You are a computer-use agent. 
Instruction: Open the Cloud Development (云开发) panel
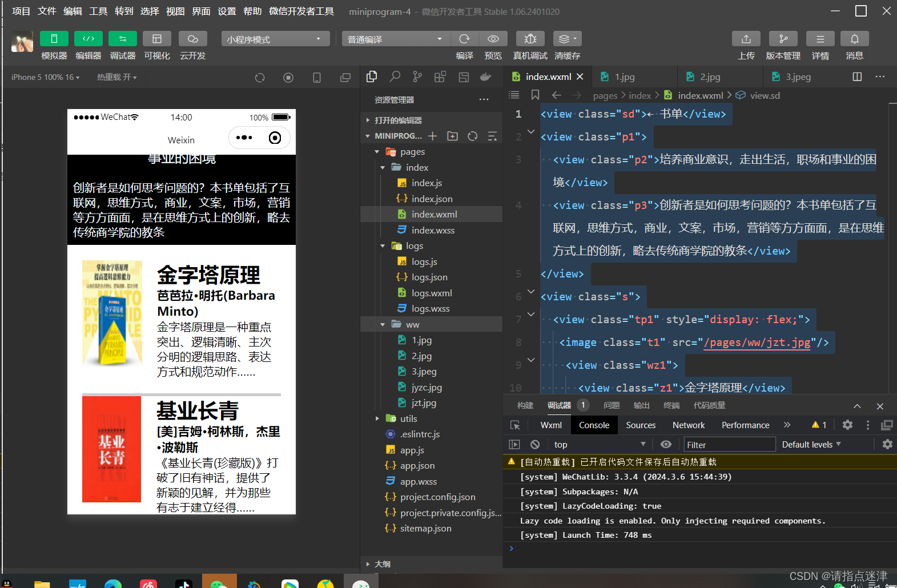[193, 38]
